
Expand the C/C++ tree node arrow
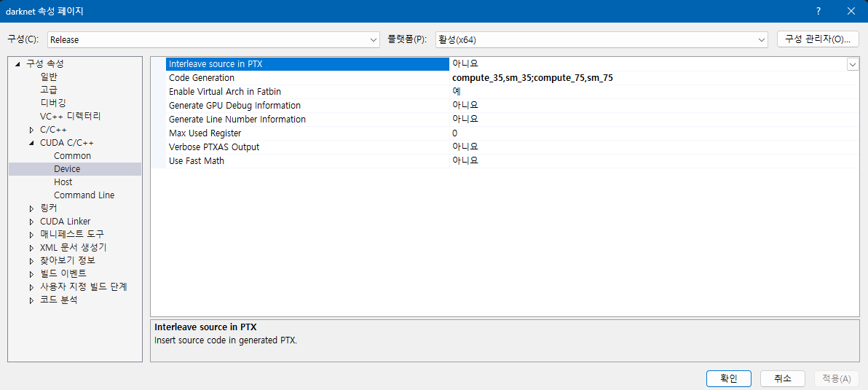point(31,130)
